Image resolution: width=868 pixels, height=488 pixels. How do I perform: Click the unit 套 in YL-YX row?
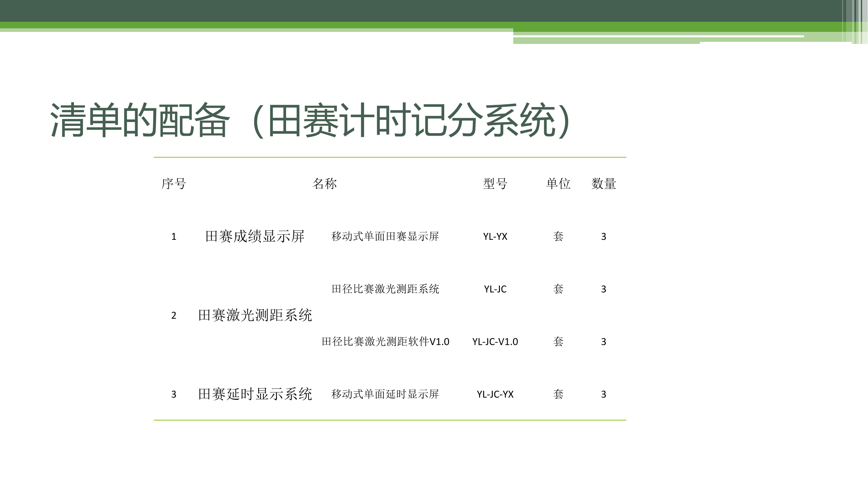pyautogui.click(x=558, y=236)
